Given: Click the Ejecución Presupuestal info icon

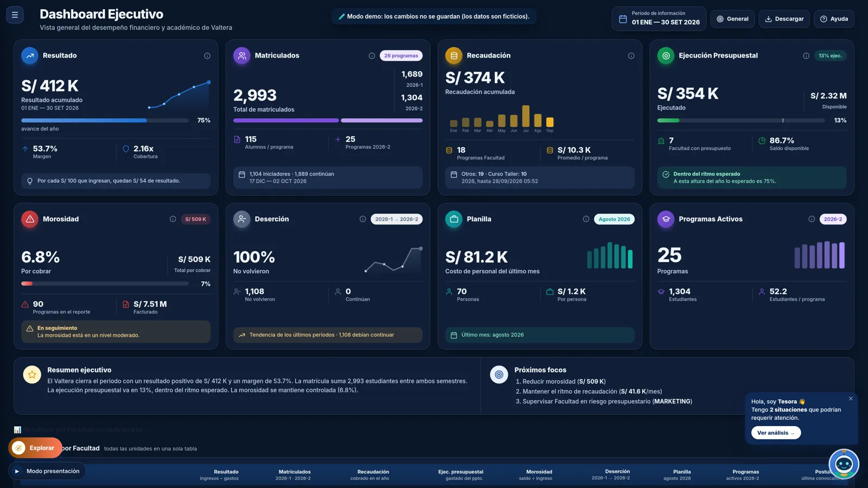Looking at the screenshot, I should [x=806, y=56].
